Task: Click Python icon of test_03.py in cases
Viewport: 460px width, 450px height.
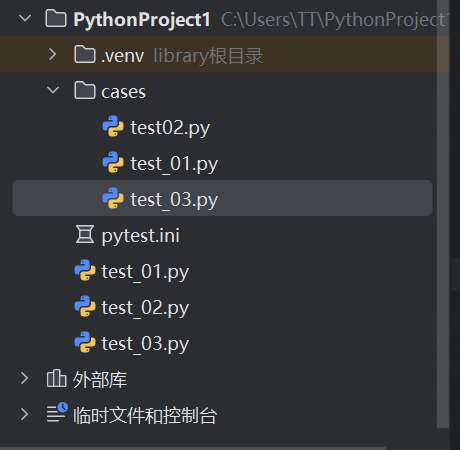Action: pos(113,198)
